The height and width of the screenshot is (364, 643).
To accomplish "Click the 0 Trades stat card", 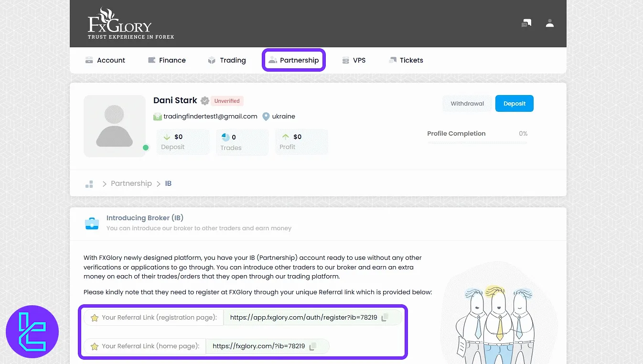I will (242, 142).
